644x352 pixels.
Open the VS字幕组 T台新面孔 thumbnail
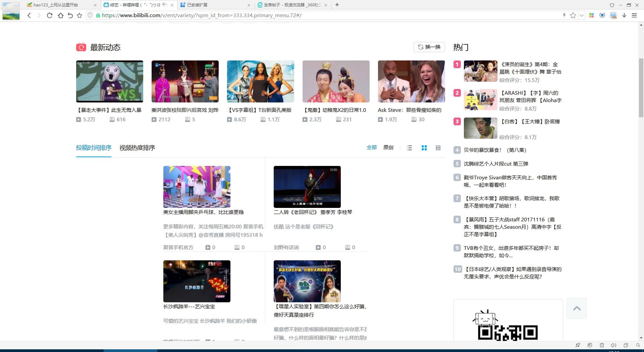[x=261, y=81]
